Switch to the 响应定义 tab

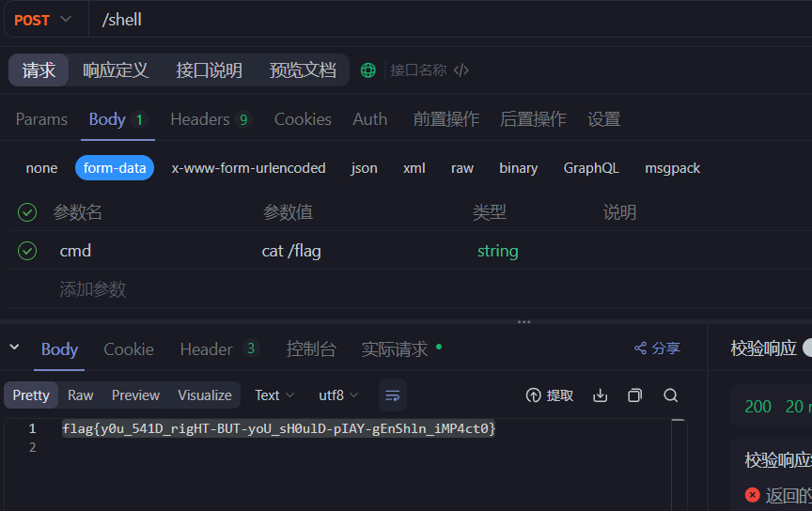116,70
